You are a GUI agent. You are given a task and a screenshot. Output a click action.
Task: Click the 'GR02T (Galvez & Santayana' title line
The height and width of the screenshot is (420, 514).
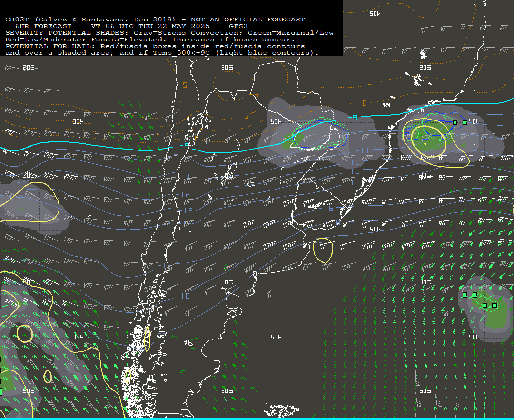click(155, 20)
